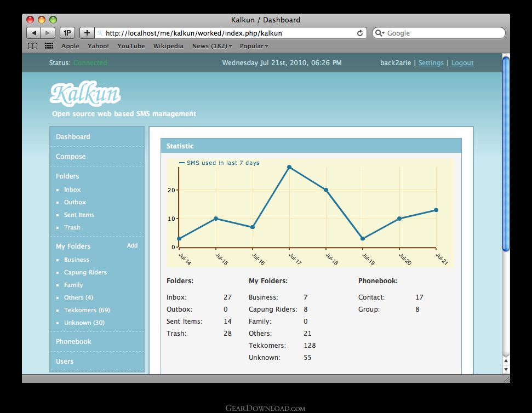Screen dimensions: 532x413
Task: Open the Outbox folder
Action: 75,202
